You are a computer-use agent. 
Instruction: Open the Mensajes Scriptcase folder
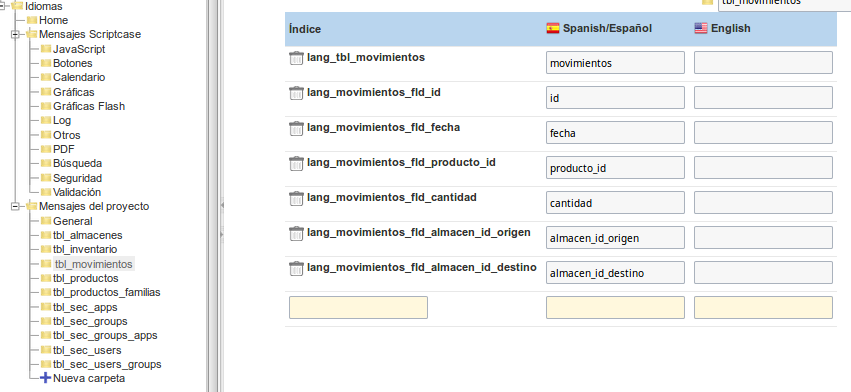90,34
